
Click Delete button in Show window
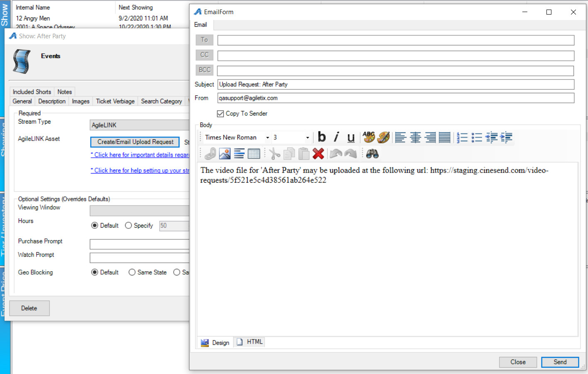tap(30, 308)
